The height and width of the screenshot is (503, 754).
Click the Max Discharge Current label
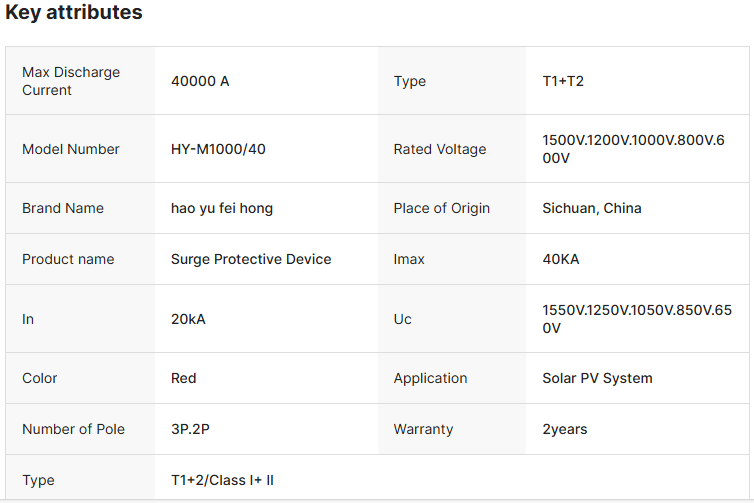tap(71, 81)
